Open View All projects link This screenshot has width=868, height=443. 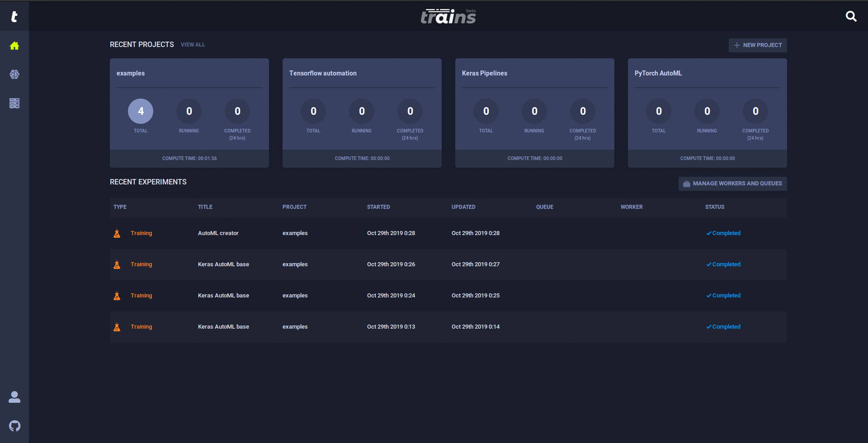point(193,45)
